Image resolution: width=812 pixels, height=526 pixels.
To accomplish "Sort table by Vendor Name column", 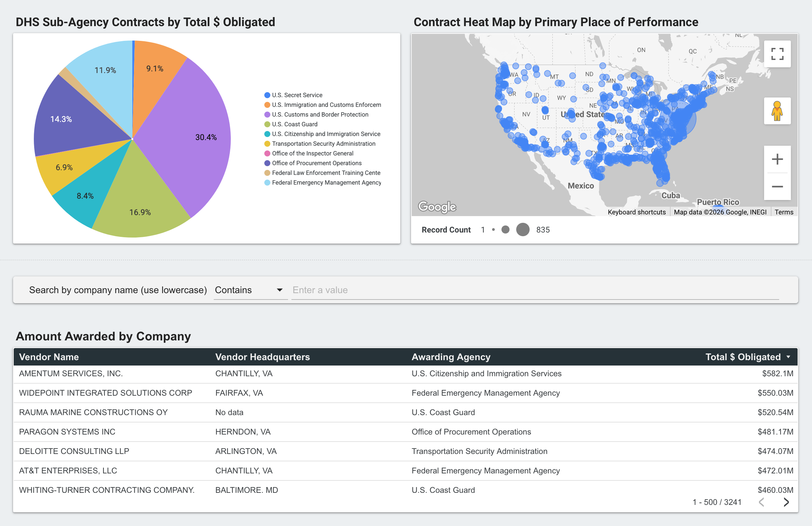I will point(49,357).
